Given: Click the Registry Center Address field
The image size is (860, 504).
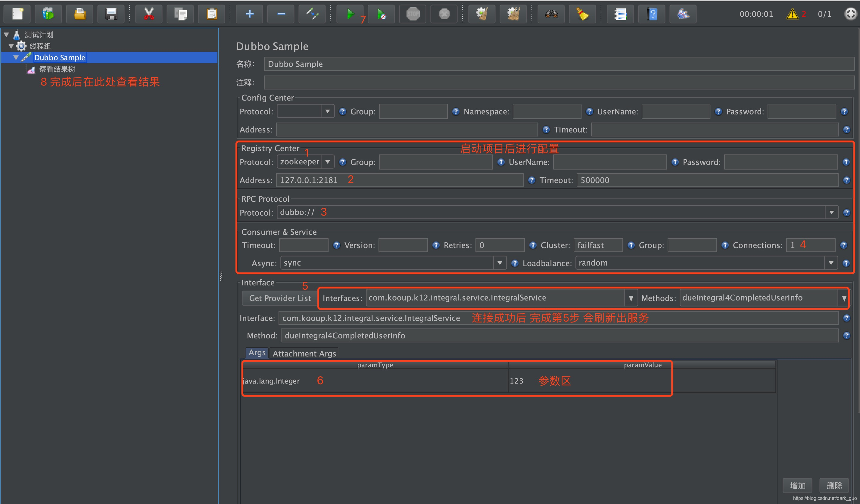Looking at the screenshot, I should 400,180.
